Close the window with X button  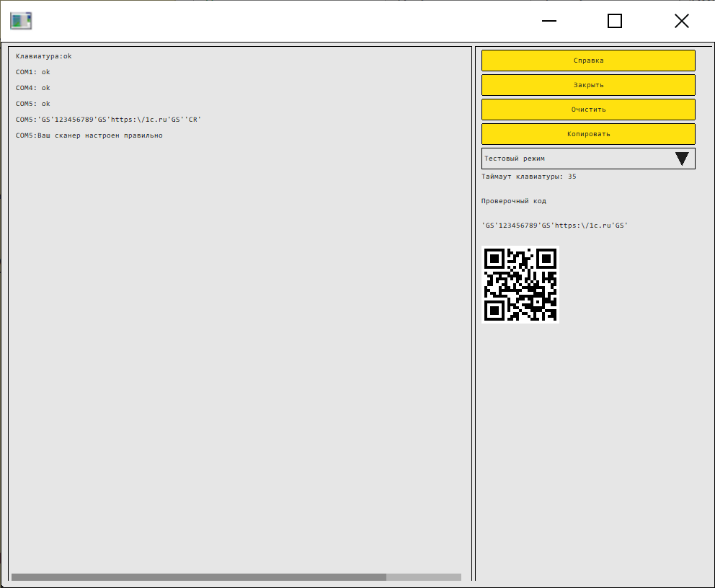click(682, 21)
